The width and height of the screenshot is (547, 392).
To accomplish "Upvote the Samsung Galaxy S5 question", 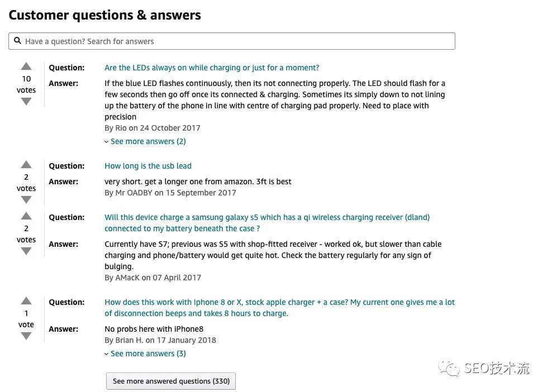I will (26, 216).
